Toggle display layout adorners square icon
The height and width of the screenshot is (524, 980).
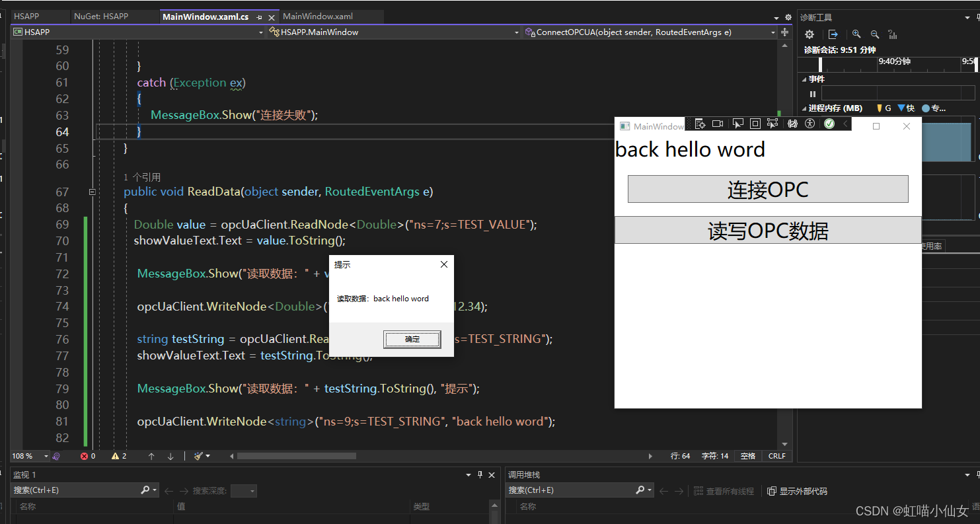click(755, 124)
